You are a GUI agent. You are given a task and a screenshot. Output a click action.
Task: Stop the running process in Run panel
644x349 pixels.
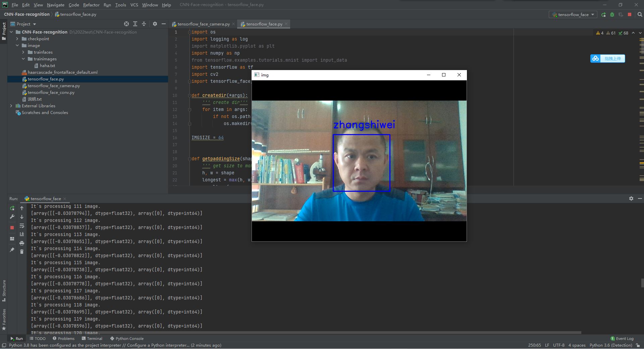coord(12,228)
